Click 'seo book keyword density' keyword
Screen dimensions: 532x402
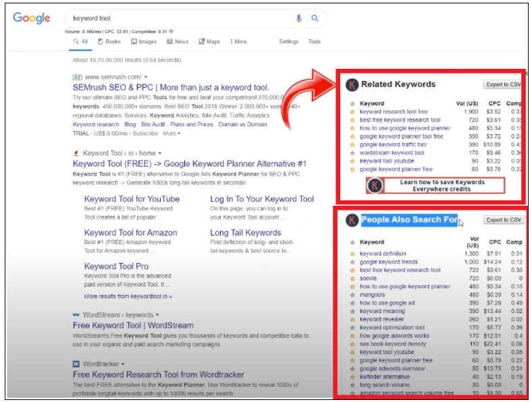tap(392, 344)
